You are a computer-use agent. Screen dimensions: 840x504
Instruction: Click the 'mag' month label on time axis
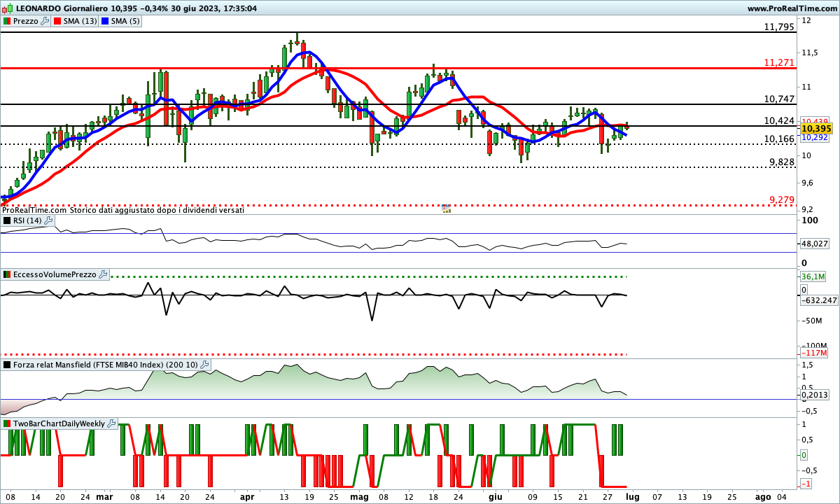(x=359, y=496)
